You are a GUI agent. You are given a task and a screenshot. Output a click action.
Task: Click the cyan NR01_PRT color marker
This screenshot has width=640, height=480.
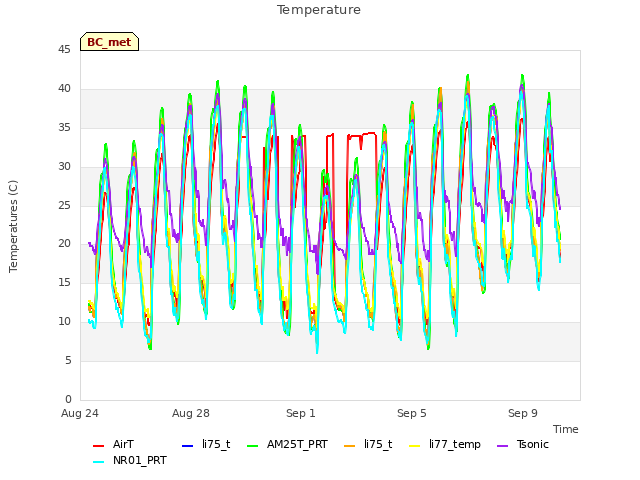click(x=98, y=462)
